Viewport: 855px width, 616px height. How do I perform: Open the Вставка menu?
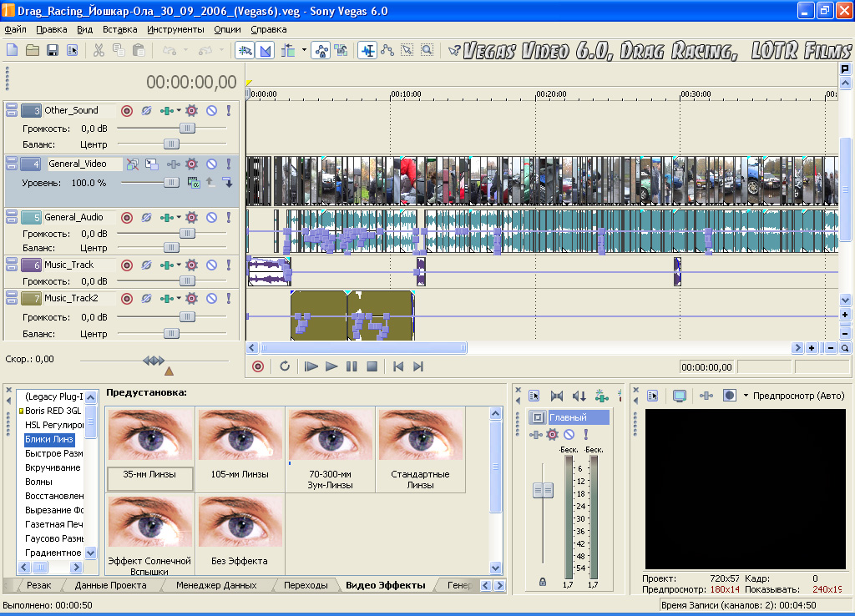click(119, 29)
